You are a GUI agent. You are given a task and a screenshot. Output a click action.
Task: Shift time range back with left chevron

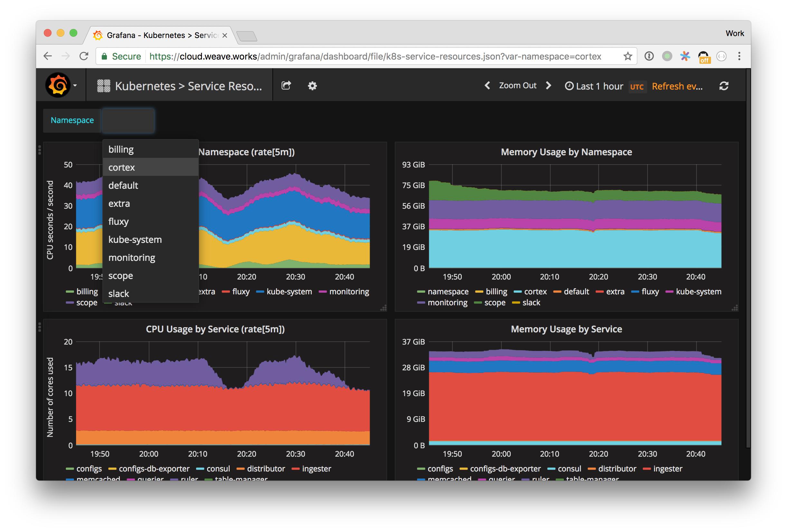(487, 86)
